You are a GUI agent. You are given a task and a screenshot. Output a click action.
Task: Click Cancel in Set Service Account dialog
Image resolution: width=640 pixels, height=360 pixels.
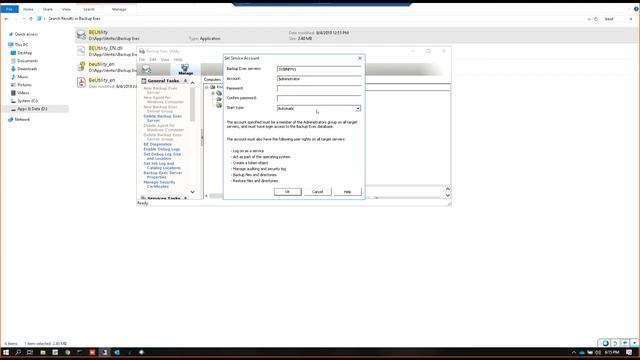[317, 191]
